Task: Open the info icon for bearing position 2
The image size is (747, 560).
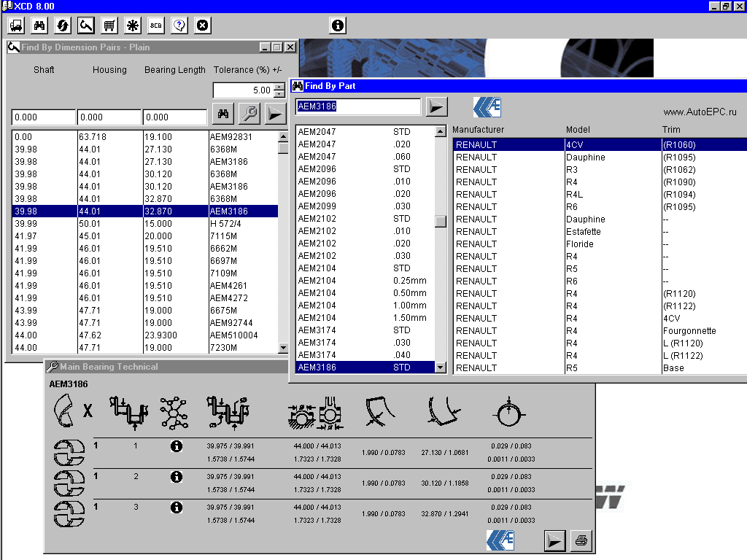Action: point(176,477)
